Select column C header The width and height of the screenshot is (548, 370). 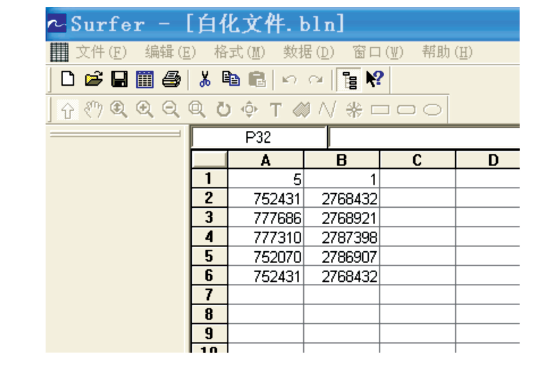[417, 160]
